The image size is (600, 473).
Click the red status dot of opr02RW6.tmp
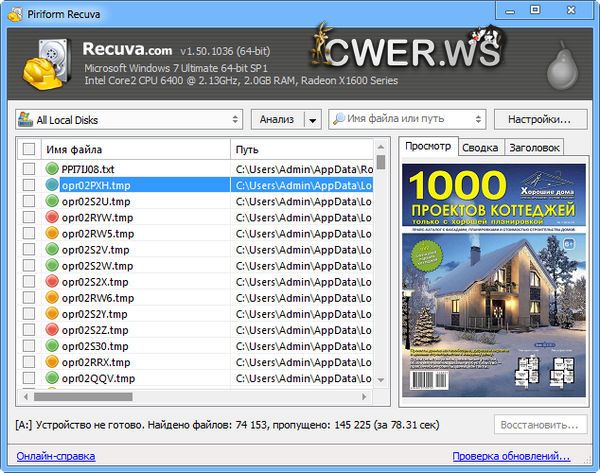(53, 297)
